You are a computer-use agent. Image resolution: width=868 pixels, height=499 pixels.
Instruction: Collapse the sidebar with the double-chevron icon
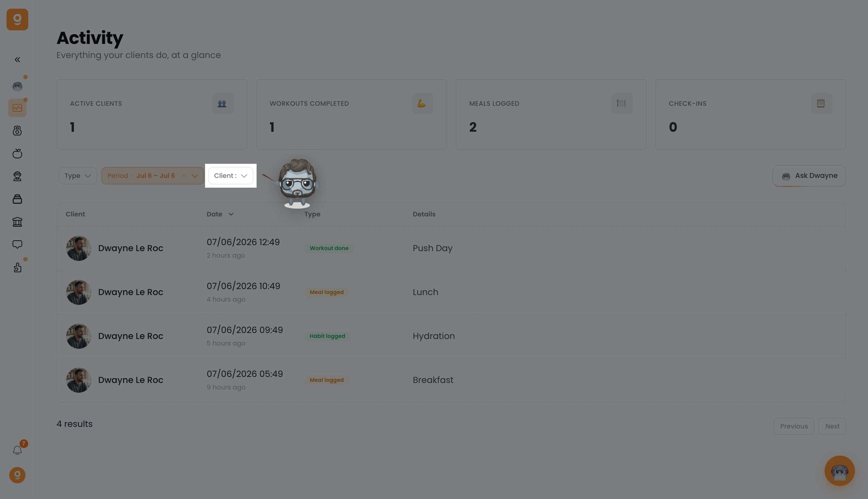(17, 60)
